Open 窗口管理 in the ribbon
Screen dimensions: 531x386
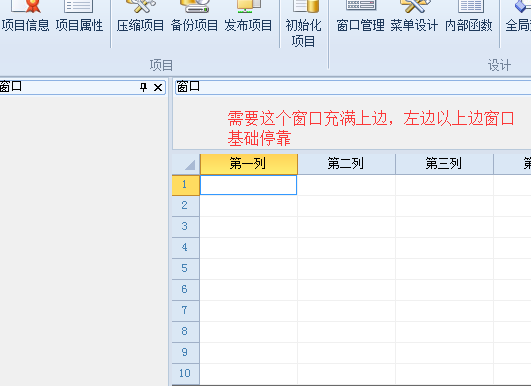(360, 17)
